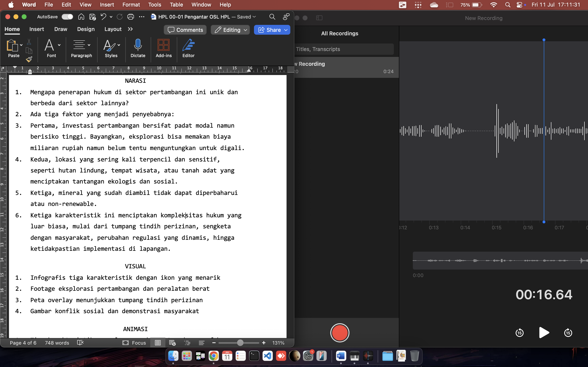Click the Print icon in title bar

pyautogui.click(x=130, y=17)
